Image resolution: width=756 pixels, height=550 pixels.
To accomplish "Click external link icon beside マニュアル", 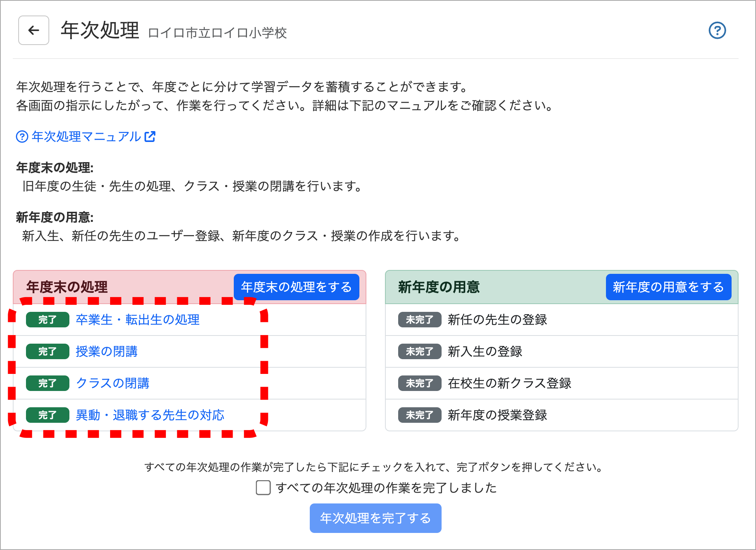I will point(150,137).
